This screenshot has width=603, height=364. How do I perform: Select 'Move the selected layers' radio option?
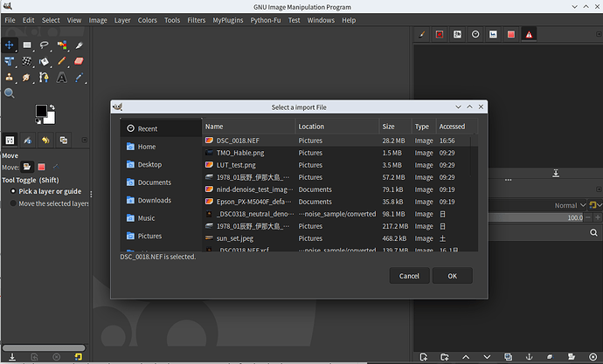12,203
